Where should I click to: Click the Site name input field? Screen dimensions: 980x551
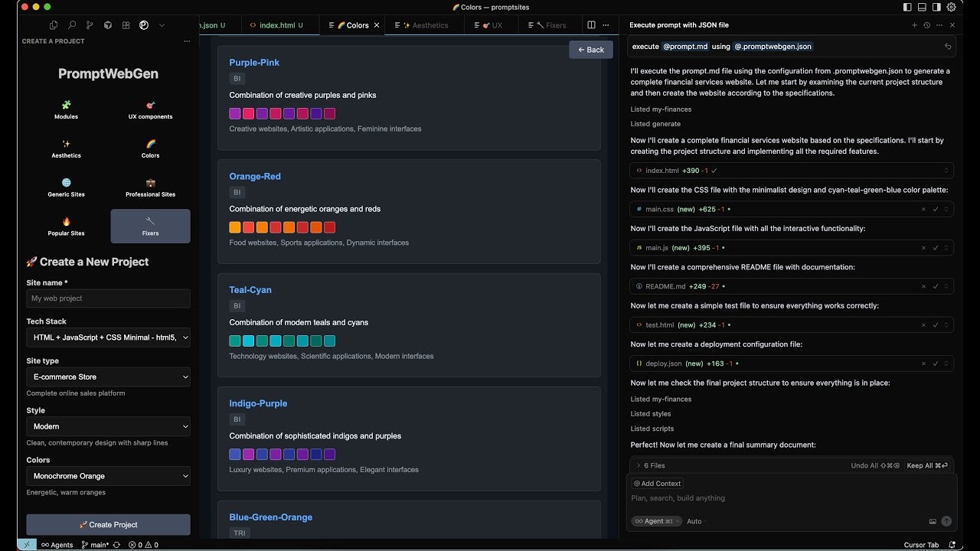[108, 298]
